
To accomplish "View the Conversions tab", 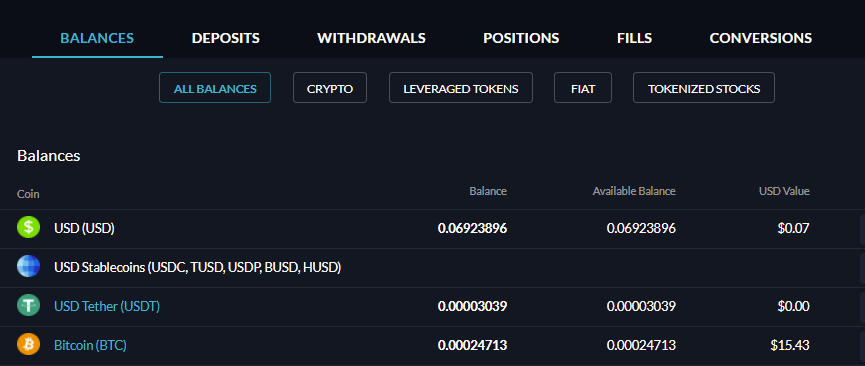I will [x=761, y=38].
